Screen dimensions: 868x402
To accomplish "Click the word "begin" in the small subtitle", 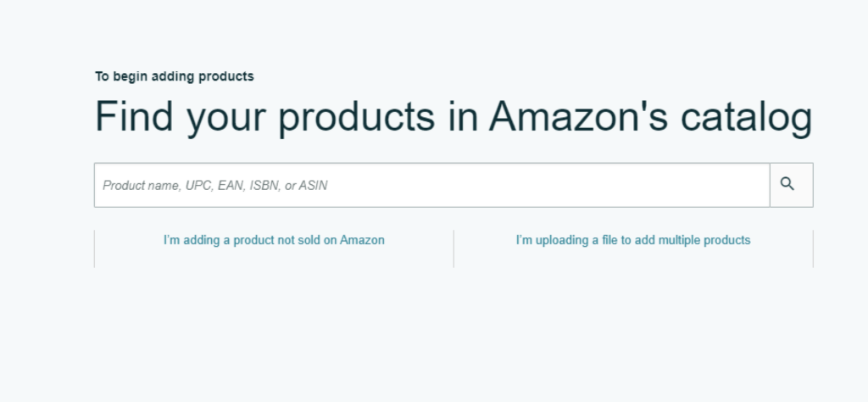I will click(x=130, y=76).
